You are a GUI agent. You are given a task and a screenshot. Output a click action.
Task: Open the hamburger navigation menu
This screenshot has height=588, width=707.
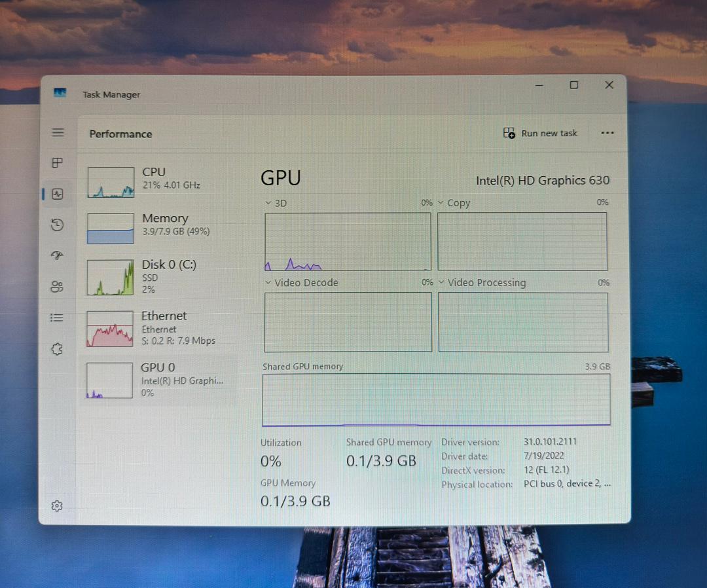click(58, 133)
